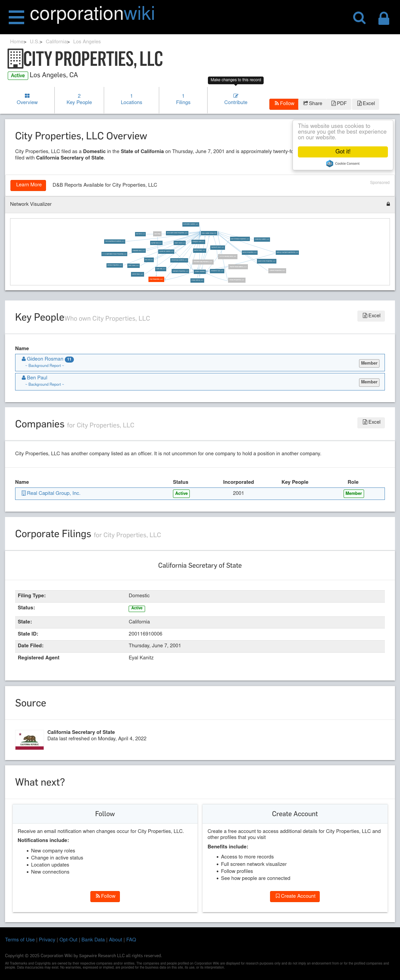
Task: Open About footer link
Action: 116,940
